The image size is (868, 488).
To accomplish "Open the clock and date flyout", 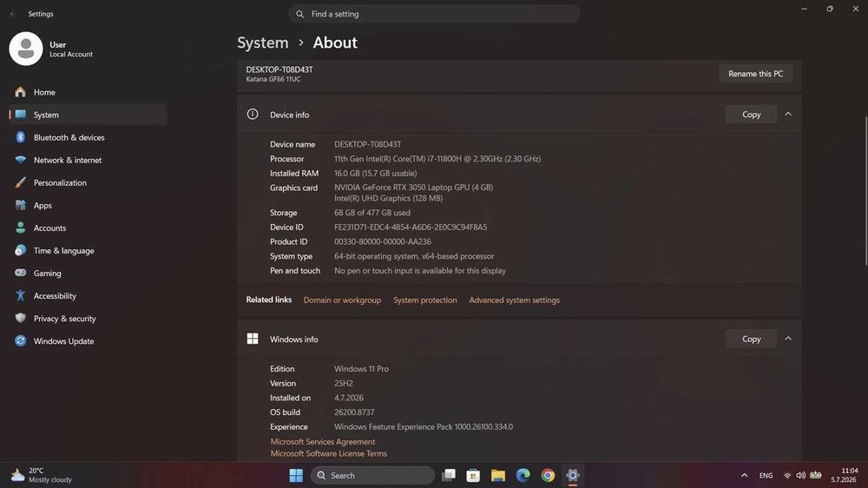I will (844, 475).
